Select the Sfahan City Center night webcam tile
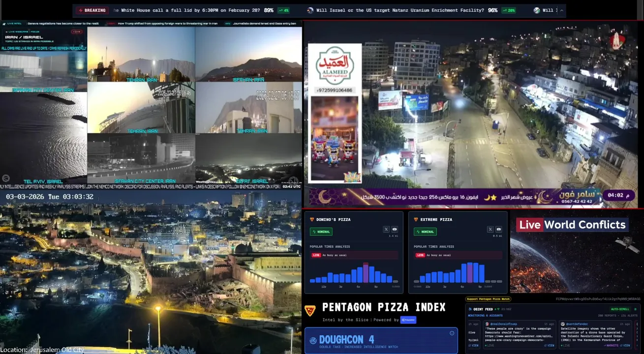Image resolution: width=644 pixels, height=354 pixels. coord(141,159)
